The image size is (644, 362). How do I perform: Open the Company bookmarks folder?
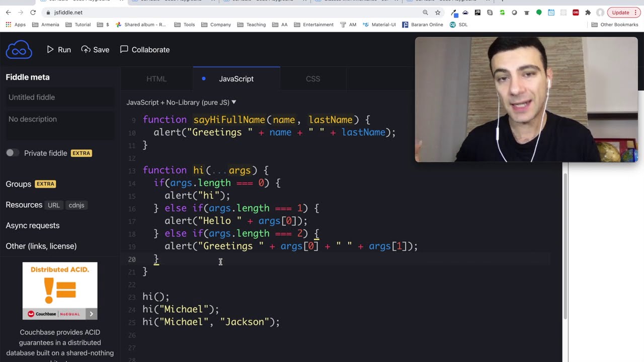(x=216, y=25)
